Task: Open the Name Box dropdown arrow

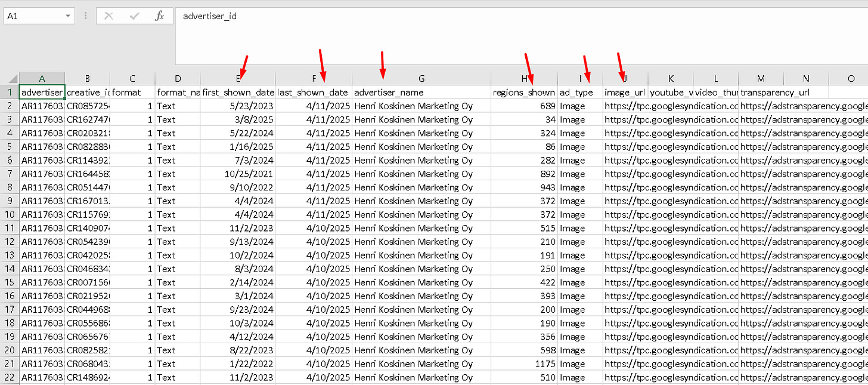Action: click(68, 16)
